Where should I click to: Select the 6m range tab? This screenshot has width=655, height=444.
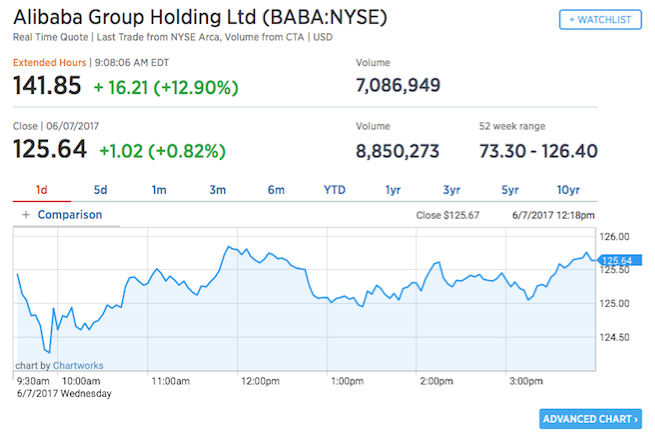[x=276, y=190]
